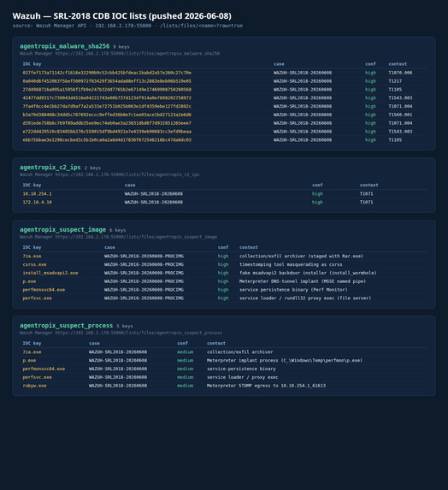The width and height of the screenshot is (448, 490).
Task: Click 'service loader / proxy exec' context text
Action: [243, 377]
